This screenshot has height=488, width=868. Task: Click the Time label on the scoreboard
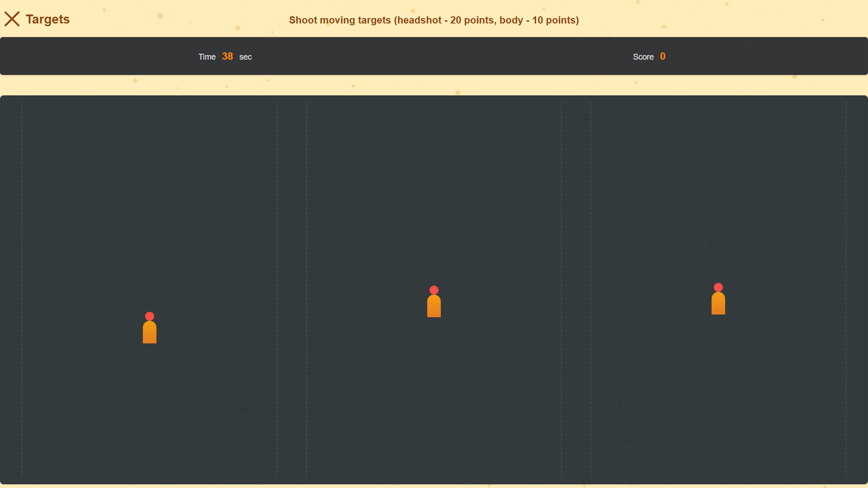pos(207,57)
